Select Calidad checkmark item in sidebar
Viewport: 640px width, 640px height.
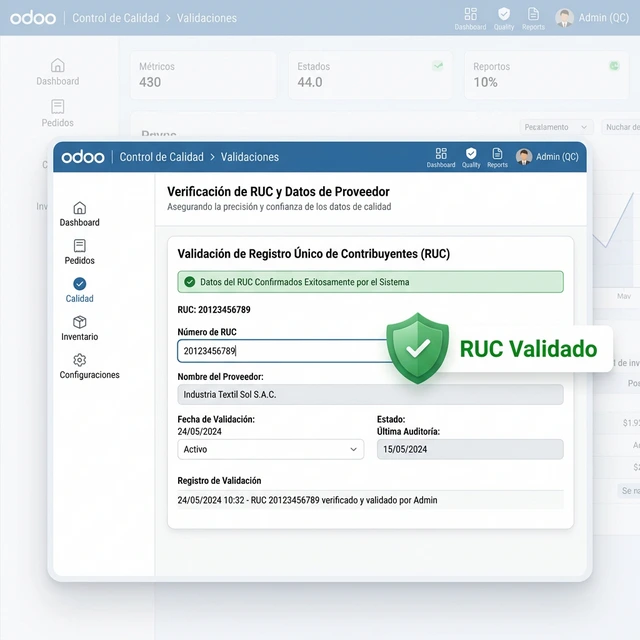pos(80,290)
